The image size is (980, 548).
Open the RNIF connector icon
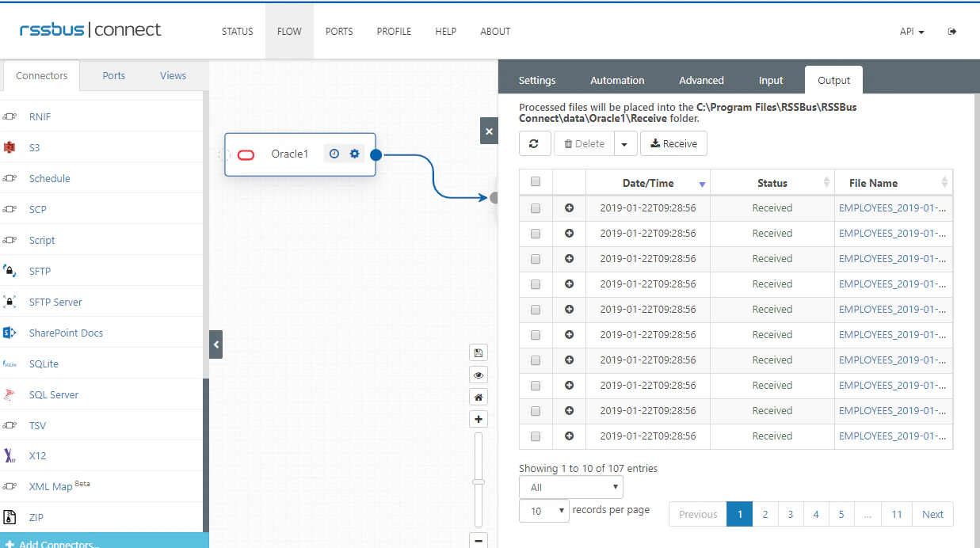coord(10,116)
